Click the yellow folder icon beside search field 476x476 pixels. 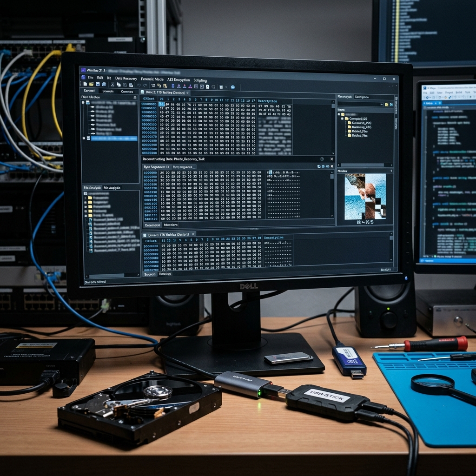coord(386,105)
